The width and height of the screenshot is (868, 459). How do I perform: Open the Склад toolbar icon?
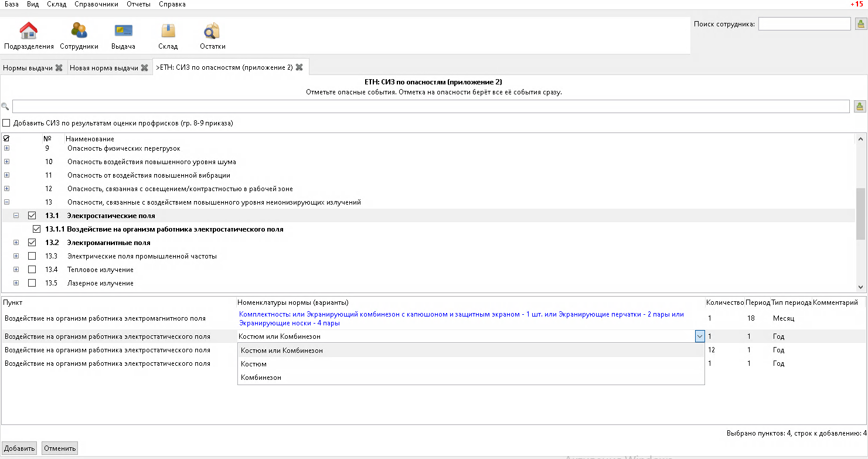click(x=168, y=36)
